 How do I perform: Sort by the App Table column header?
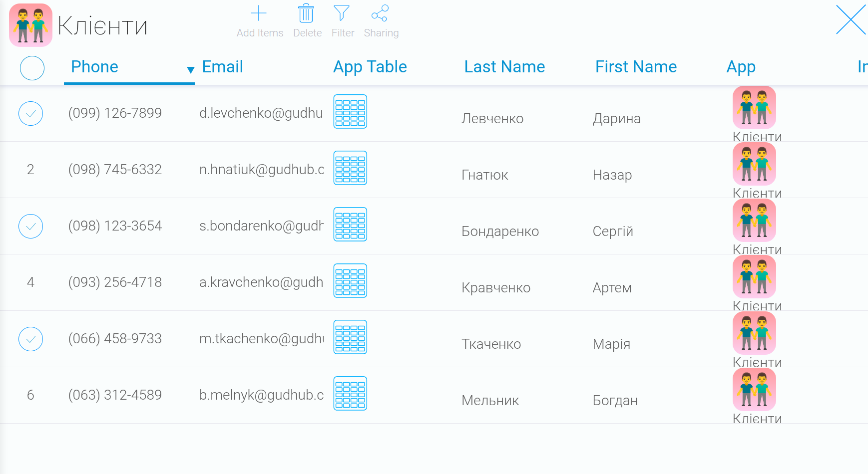(x=370, y=67)
